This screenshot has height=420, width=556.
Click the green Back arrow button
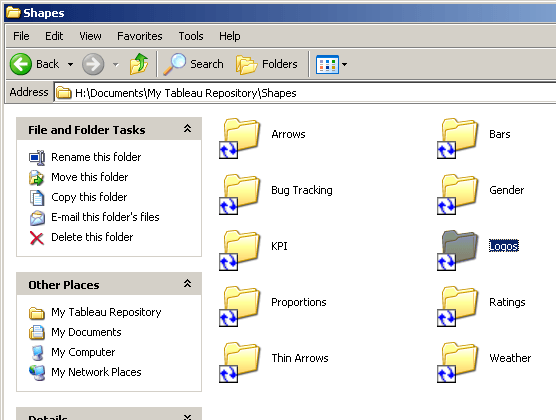[x=21, y=64]
